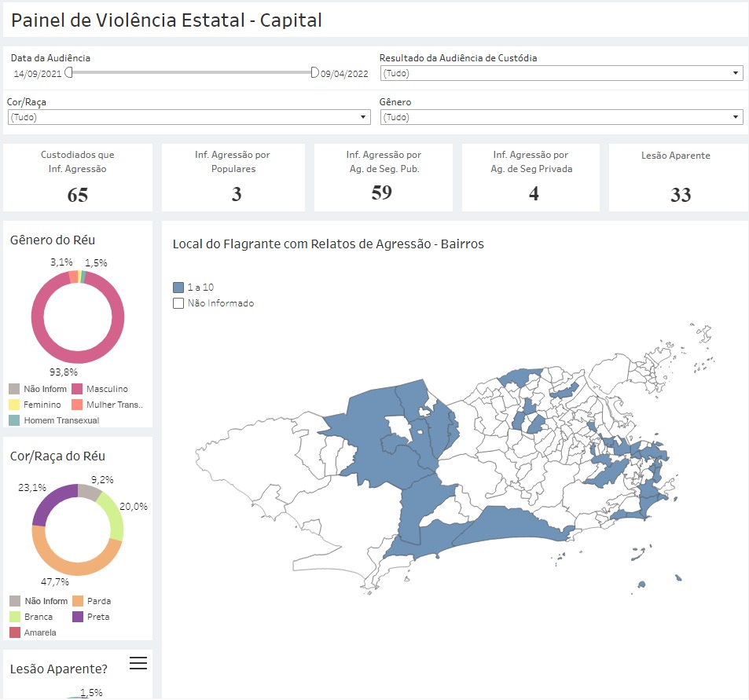Click the Mulher Trans legend swatch
This screenshot has width=749, height=700.
[x=77, y=405]
